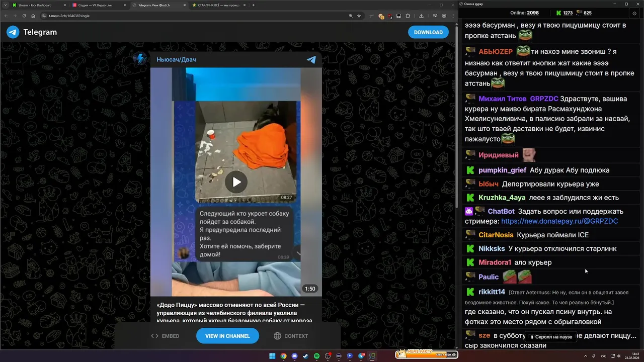The width and height of the screenshot is (644, 362).
Task: Click the username rikkitt14 in chat
Action: click(x=492, y=292)
